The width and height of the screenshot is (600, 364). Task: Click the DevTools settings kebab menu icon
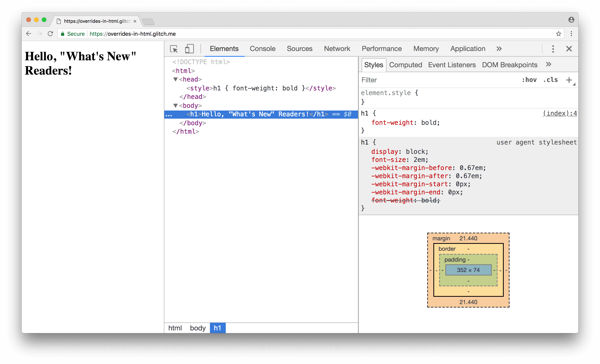[553, 48]
